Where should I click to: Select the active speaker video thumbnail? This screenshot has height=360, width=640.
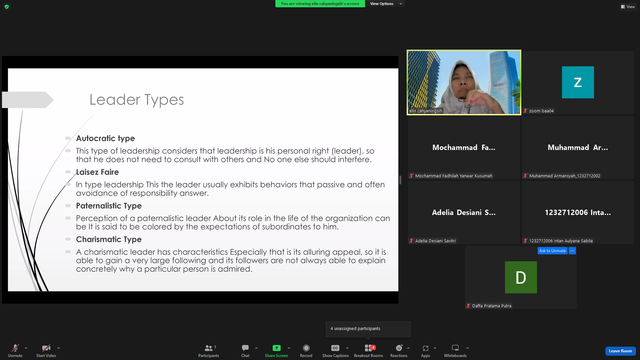464,82
